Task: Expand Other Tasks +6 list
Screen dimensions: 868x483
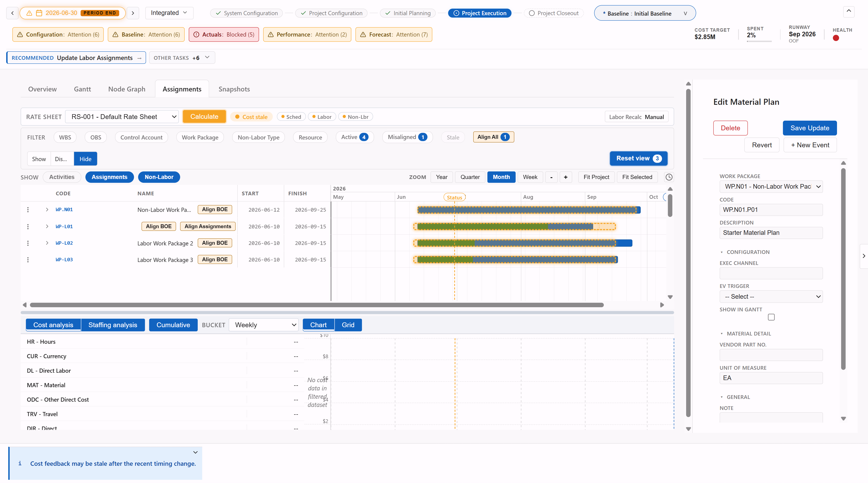Action: click(182, 58)
